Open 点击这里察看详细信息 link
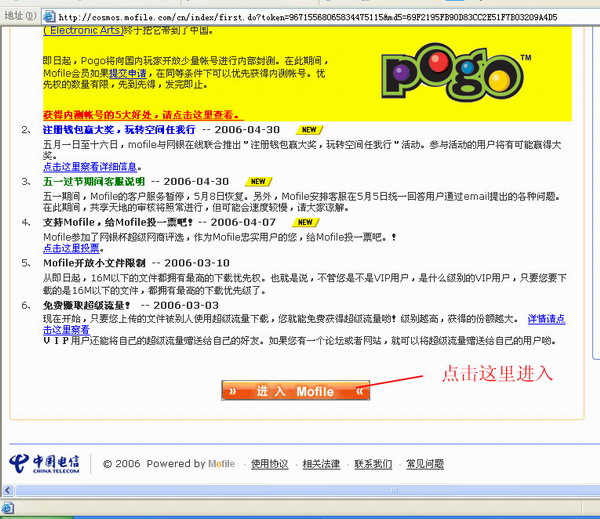The width and height of the screenshot is (600, 519). [x=90, y=167]
